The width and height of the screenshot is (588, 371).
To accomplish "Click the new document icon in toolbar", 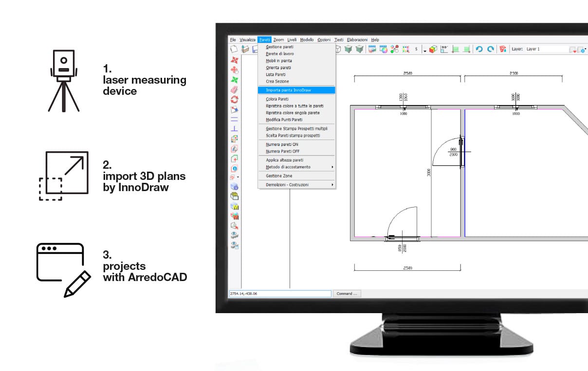I will (234, 49).
